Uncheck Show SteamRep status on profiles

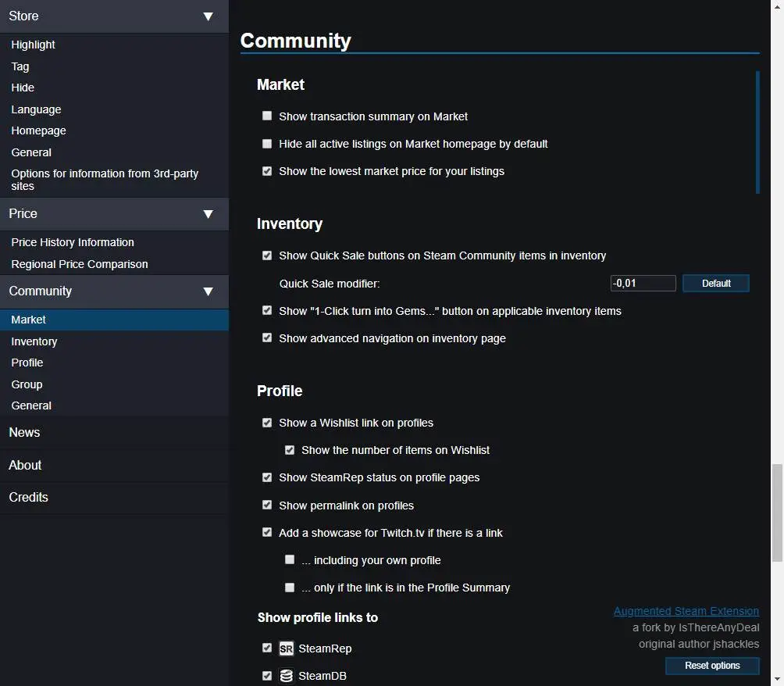[267, 477]
